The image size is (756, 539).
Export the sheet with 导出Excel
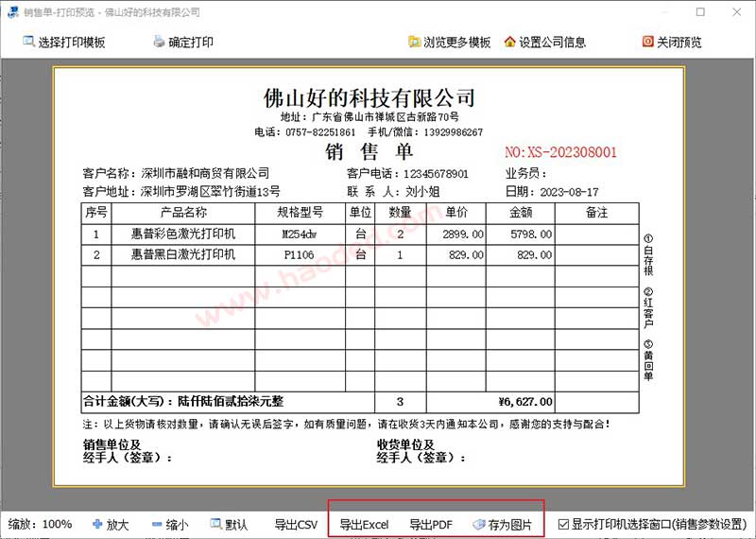point(364,525)
